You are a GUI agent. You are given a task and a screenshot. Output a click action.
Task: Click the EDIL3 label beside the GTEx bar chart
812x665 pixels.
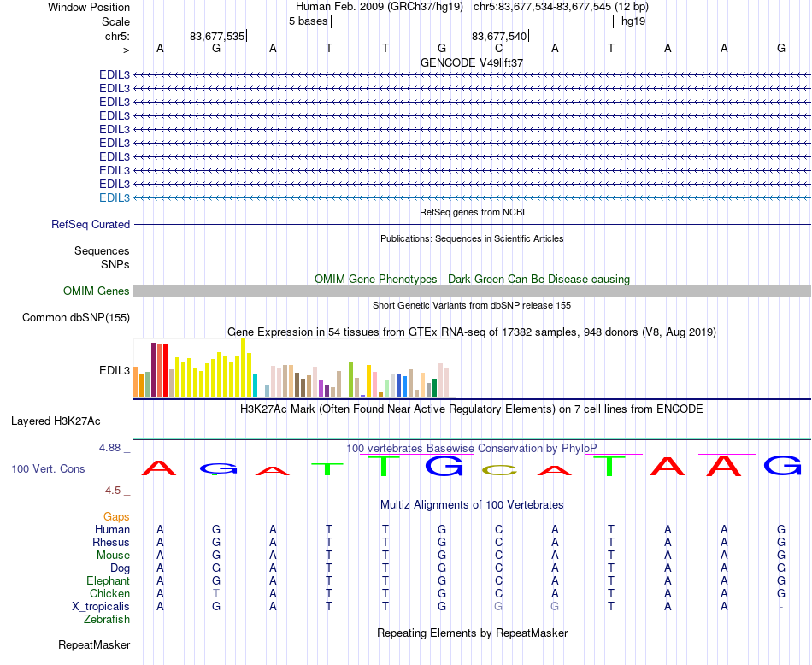[115, 370]
